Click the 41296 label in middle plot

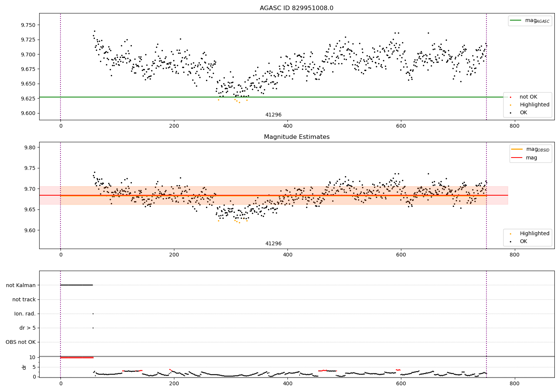coord(273,244)
